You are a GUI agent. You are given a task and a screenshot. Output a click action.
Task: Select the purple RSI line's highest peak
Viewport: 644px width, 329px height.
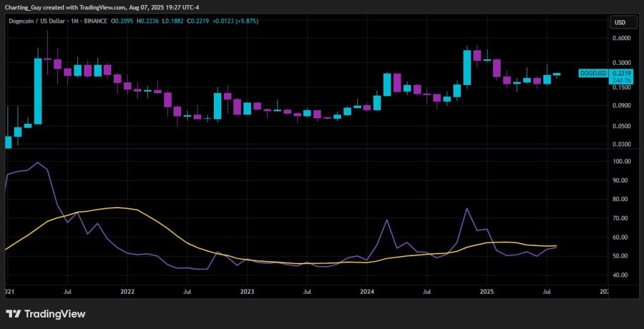click(x=38, y=162)
